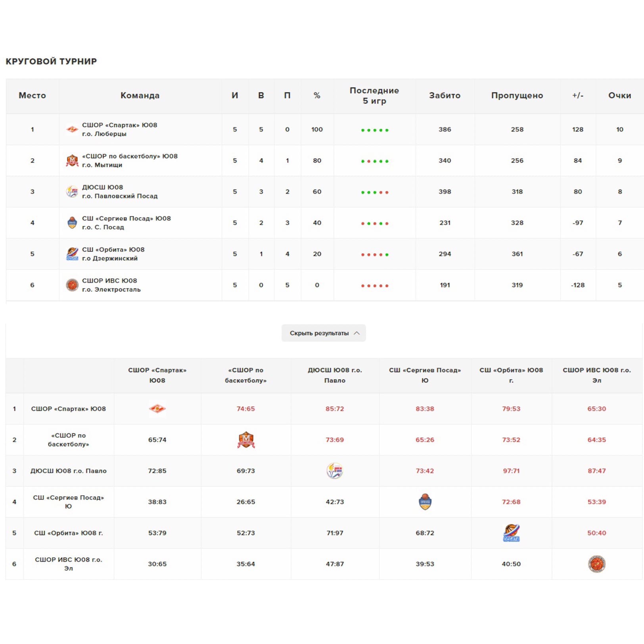Click the Орбита team logo in standings row 5

[x=72, y=254]
